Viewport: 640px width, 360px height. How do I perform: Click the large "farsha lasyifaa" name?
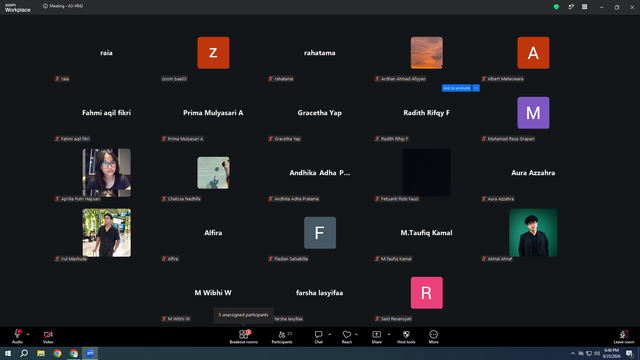coord(320,293)
